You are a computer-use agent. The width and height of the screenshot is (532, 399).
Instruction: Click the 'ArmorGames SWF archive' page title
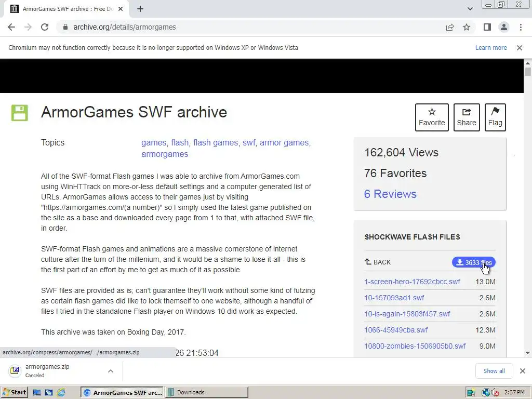click(134, 112)
